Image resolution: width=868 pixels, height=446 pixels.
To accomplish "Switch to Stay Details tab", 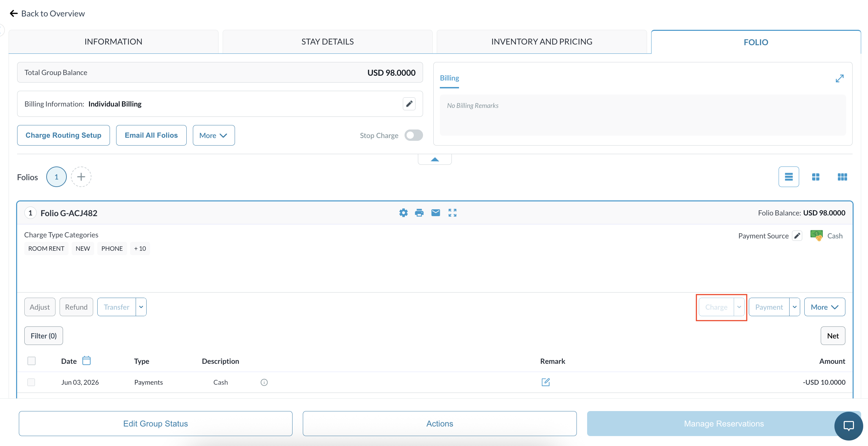I will coord(327,42).
